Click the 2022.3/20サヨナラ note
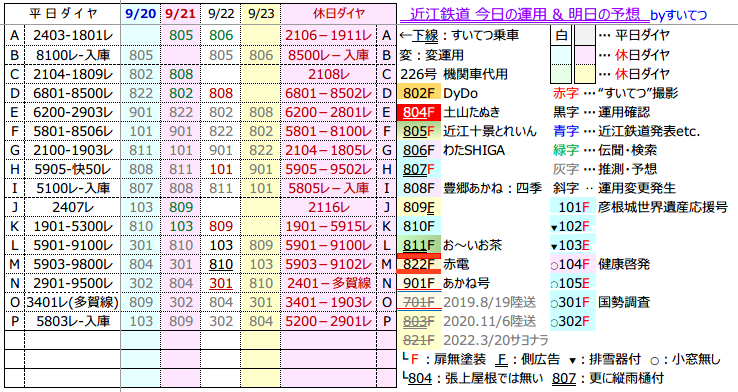Viewport: 738px width, 392px height. pyautogui.click(x=496, y=340)
